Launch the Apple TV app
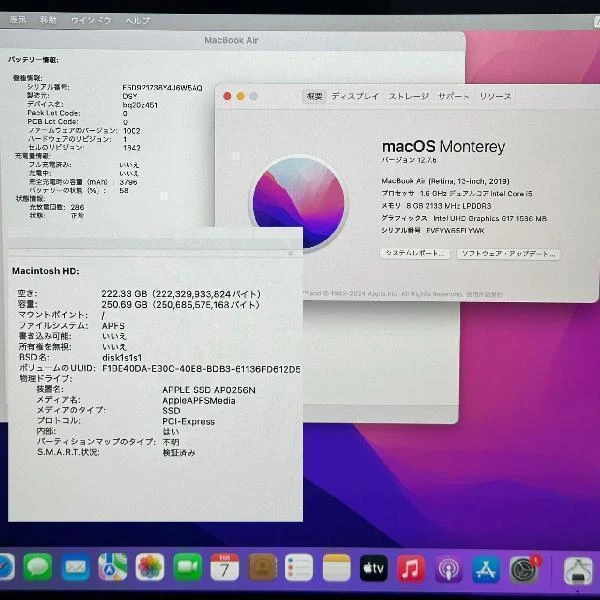Viewport: 600px width, 600px height. click(x=374, y=568)
